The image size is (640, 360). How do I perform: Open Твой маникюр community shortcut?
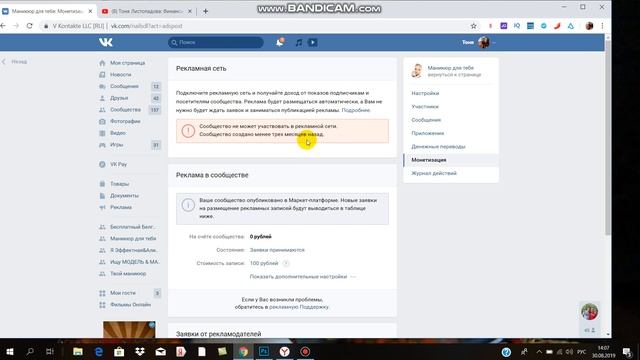128,273
